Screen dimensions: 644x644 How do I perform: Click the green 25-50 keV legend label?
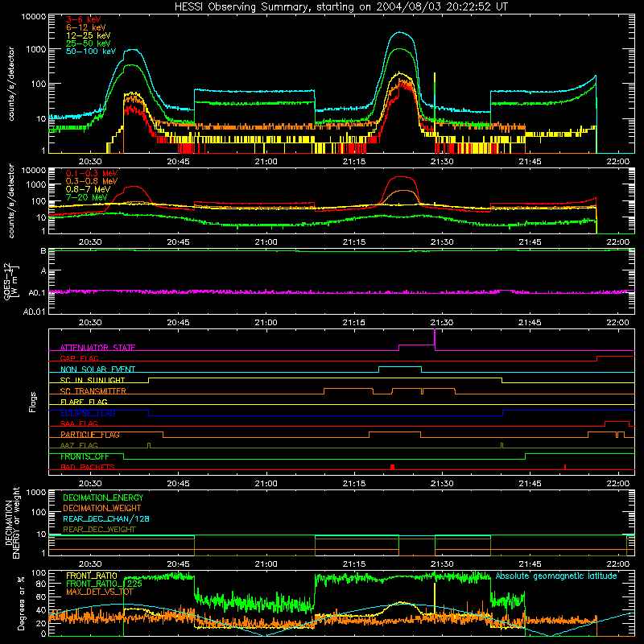click(x=89, y=43)
